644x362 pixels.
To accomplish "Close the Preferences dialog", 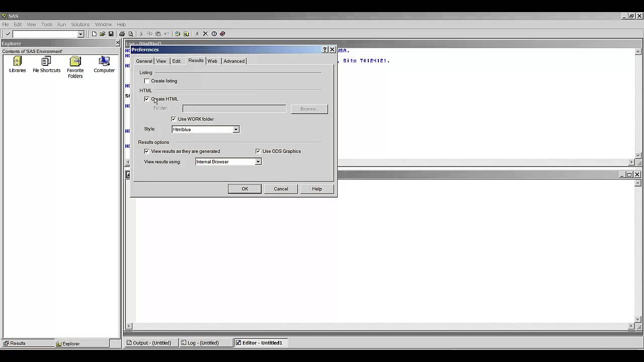I will 332,49.
